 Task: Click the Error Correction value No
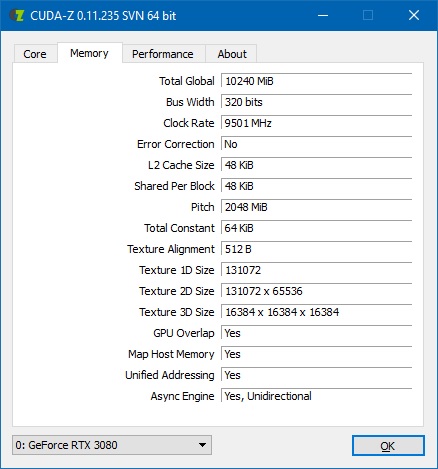(317, 144)
